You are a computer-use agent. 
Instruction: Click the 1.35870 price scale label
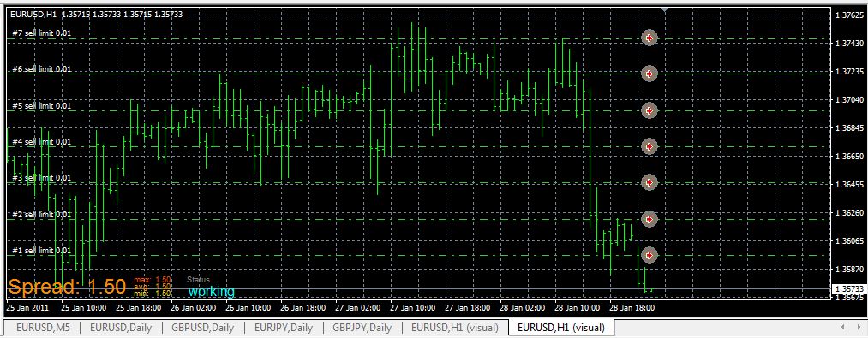tap(848, 270)
